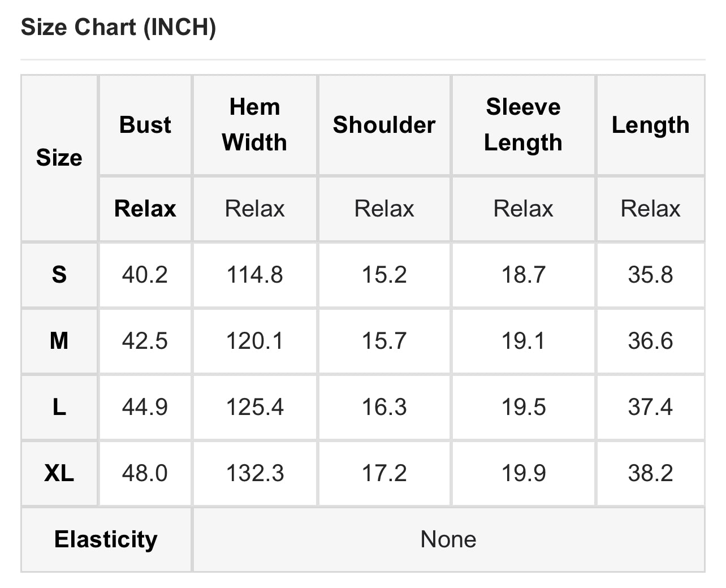Click the Size Chart (INCH) heading
726x588 pixels.
tap(118, 27)
